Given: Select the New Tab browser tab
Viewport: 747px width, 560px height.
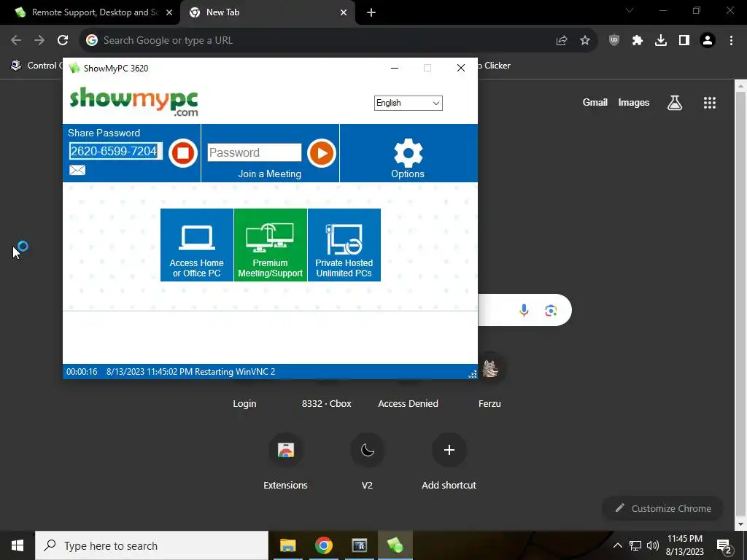Looking at the screenshot, I should tap(267, 12).
